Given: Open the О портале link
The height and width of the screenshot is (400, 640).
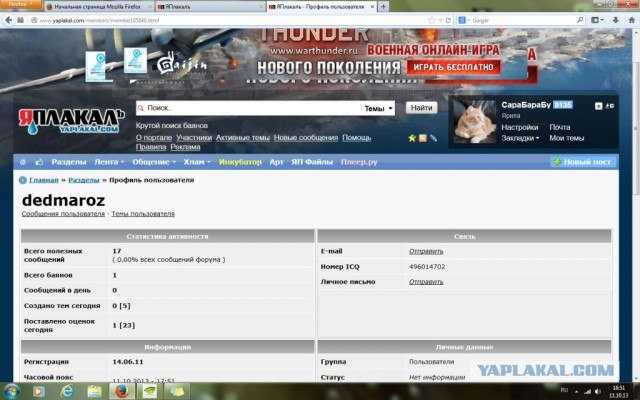Looking at the screenshot, I should point(154,138).
